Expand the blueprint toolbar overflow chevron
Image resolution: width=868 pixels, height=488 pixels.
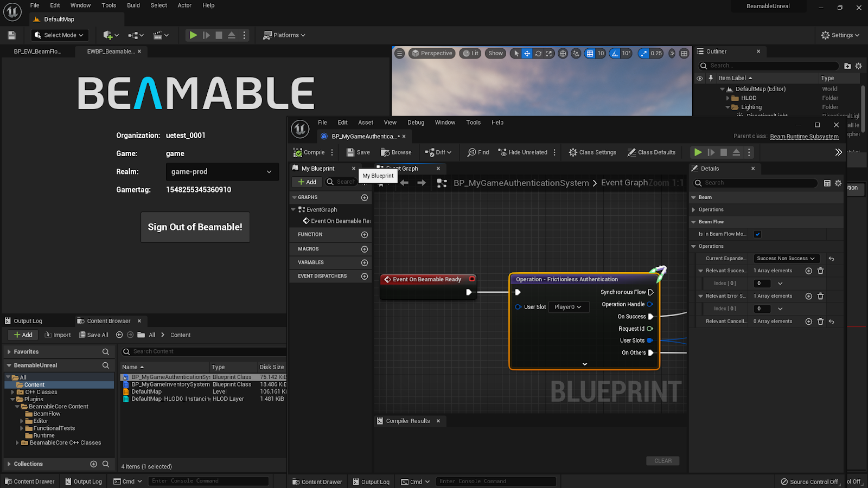click(x=838, y=152)
